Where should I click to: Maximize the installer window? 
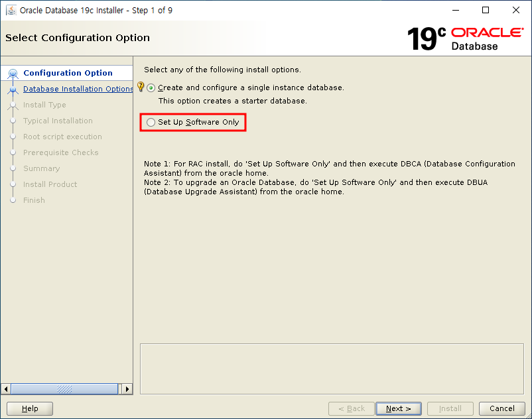click(486, 10)
